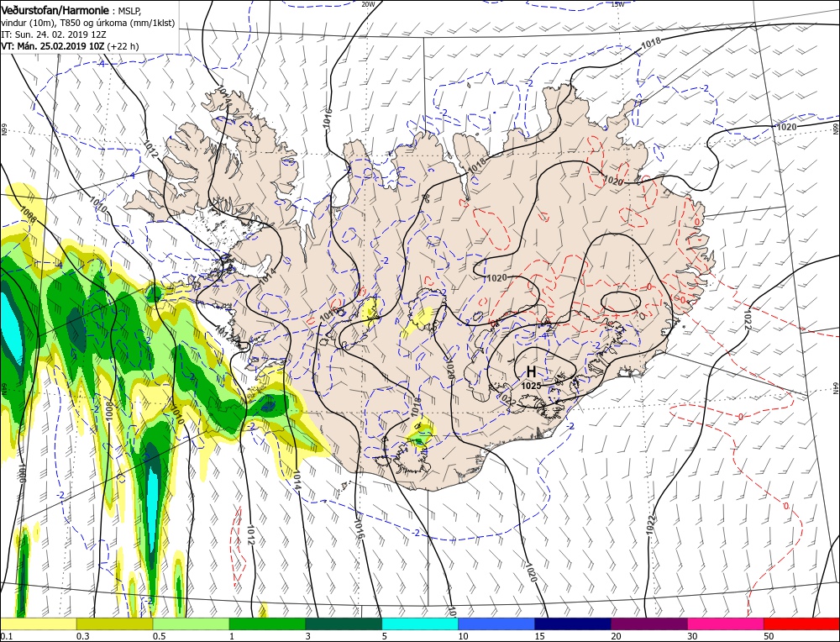Click the light green 0.5–1 legend swatch
Screen dimensions: 840x642
[x=192, y=624]
